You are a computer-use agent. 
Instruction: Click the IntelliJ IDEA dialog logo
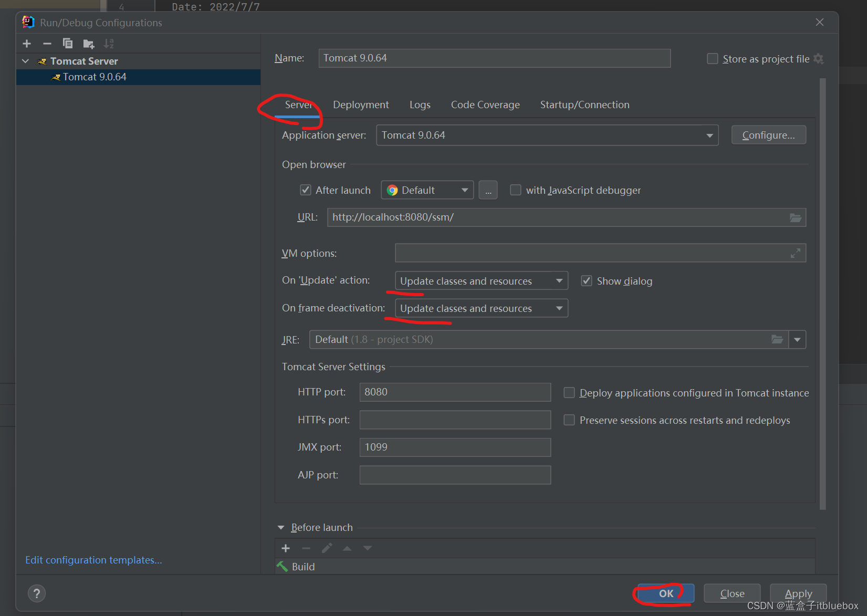[x=28, y=22]
